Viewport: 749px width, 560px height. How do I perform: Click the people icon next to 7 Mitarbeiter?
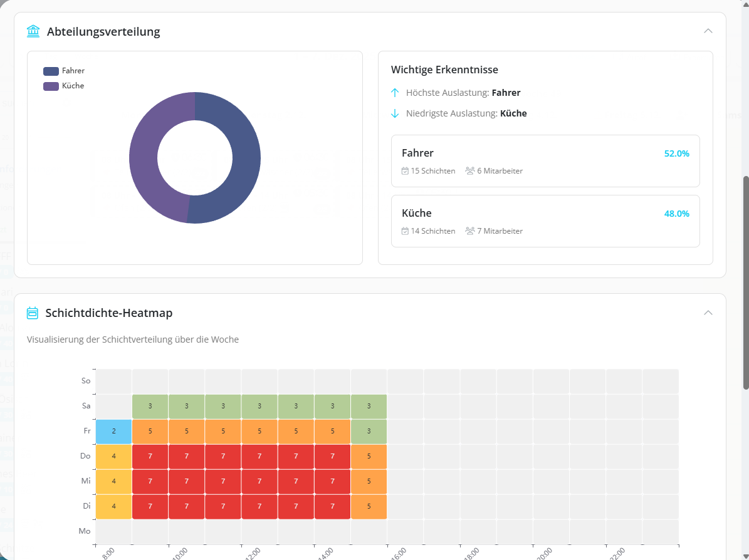(470, 231)
